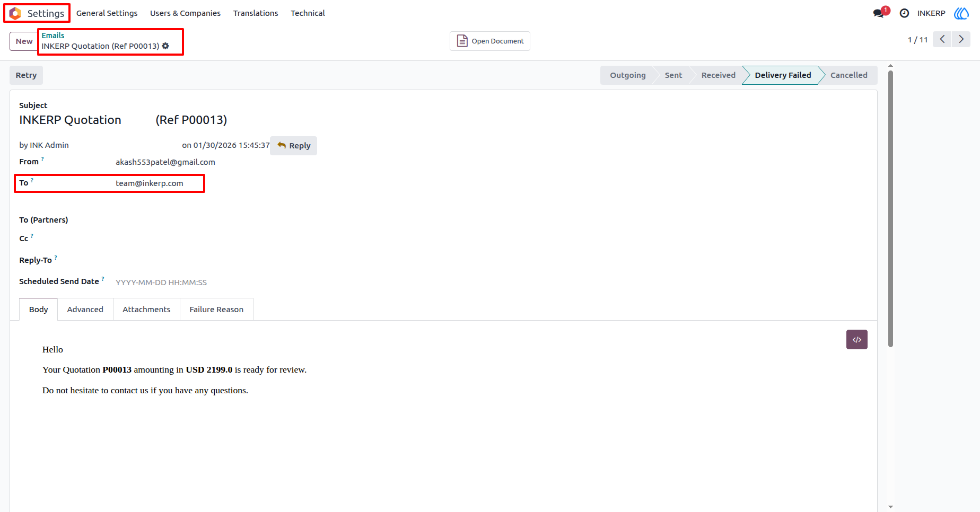
Task: Click the Quotation P00013 line in body
Action: (x=174, y=370)
